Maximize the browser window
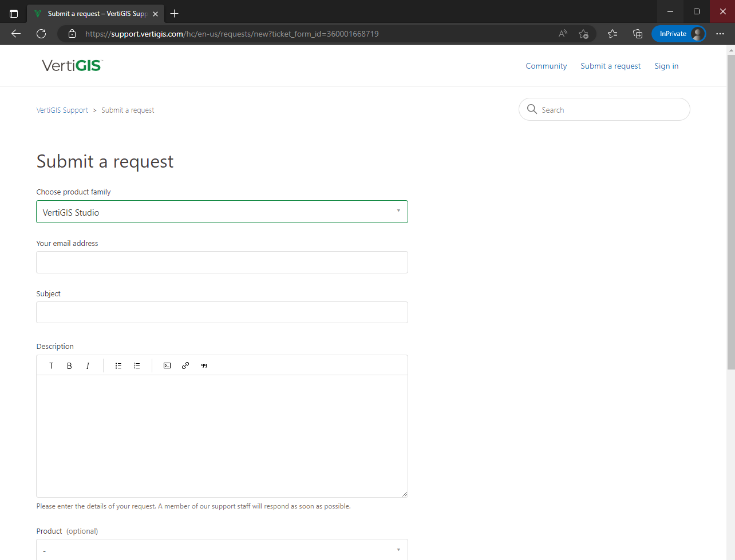Viewport: 735px width, 560px height. 696,11
